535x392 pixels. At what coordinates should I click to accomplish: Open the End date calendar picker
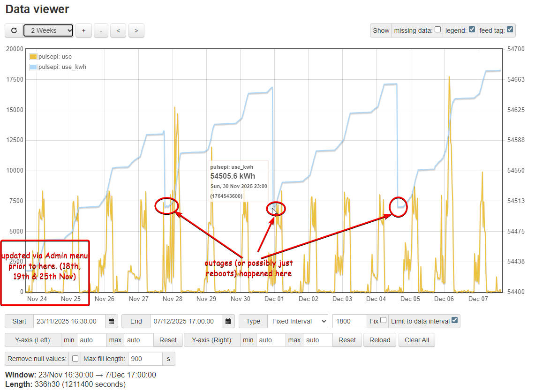click(228, 321)
